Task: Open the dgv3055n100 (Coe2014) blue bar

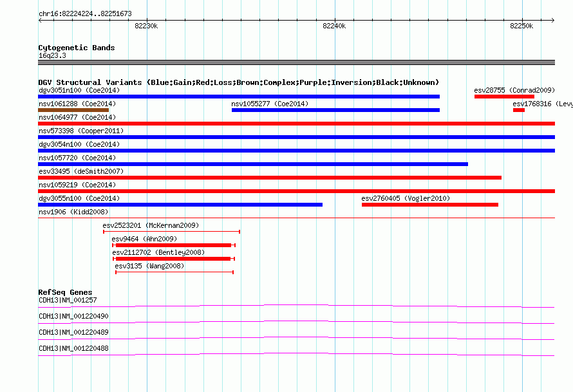Action: [x=180, y=205]
